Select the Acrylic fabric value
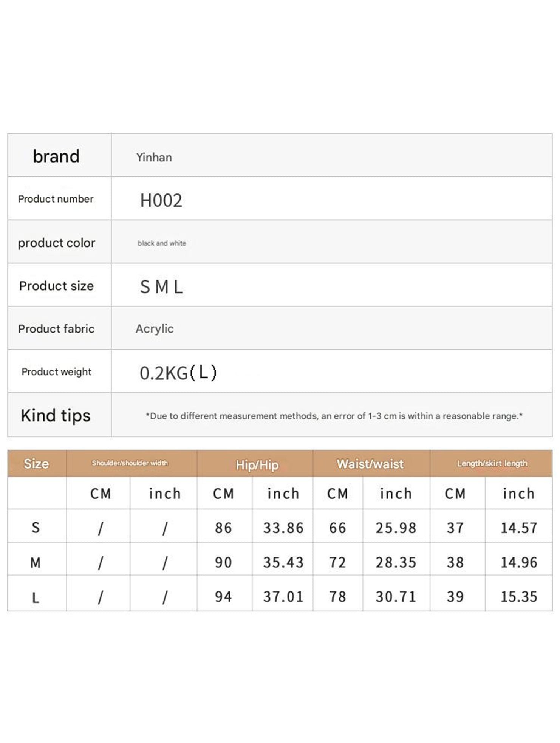The image size is (560, 743). (155, 329)
